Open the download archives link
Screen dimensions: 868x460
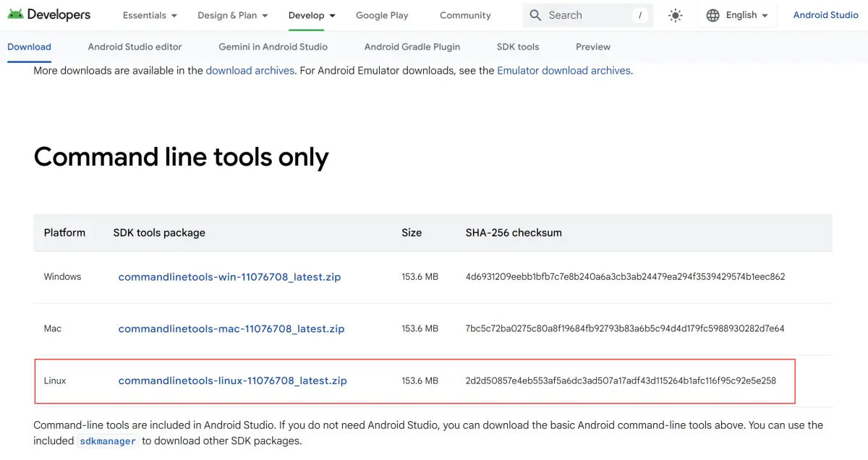[x=250, y=71]
